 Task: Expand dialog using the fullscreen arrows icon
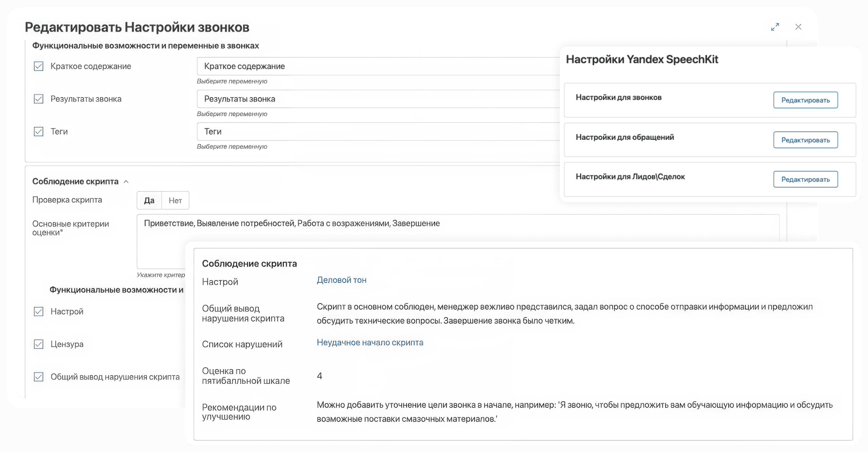(x=775, y=26)
